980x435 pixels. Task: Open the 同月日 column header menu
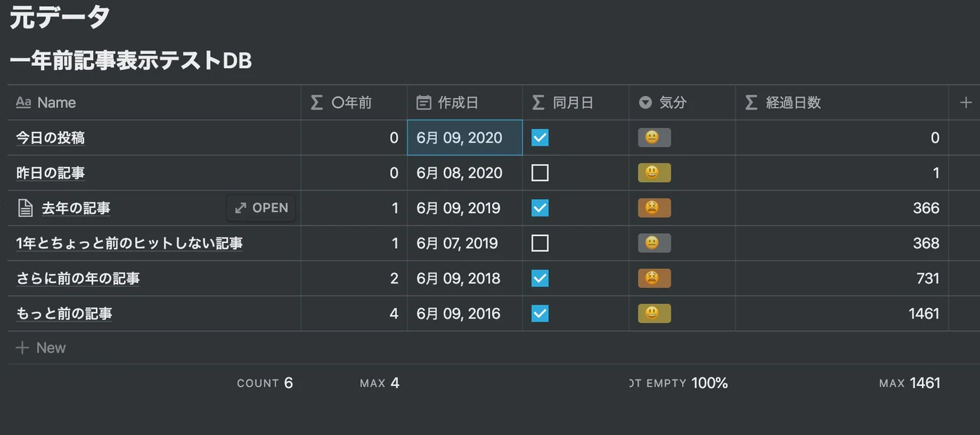click(575, 103)
